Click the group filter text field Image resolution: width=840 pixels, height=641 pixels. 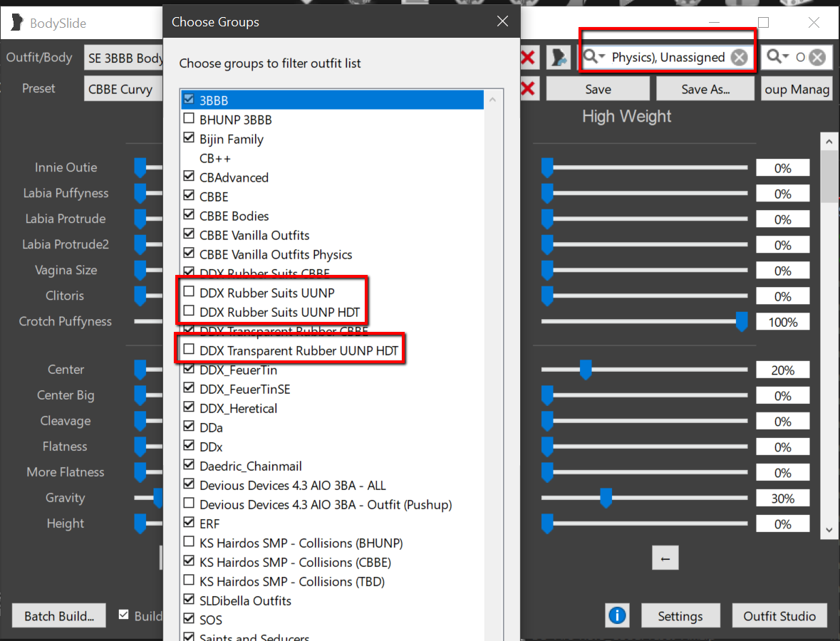668,57
